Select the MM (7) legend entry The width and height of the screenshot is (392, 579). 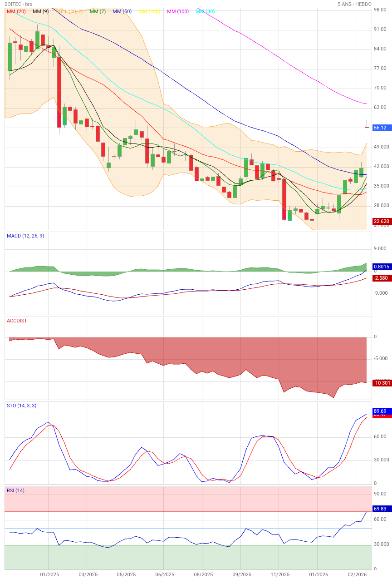tap(98, 11)
